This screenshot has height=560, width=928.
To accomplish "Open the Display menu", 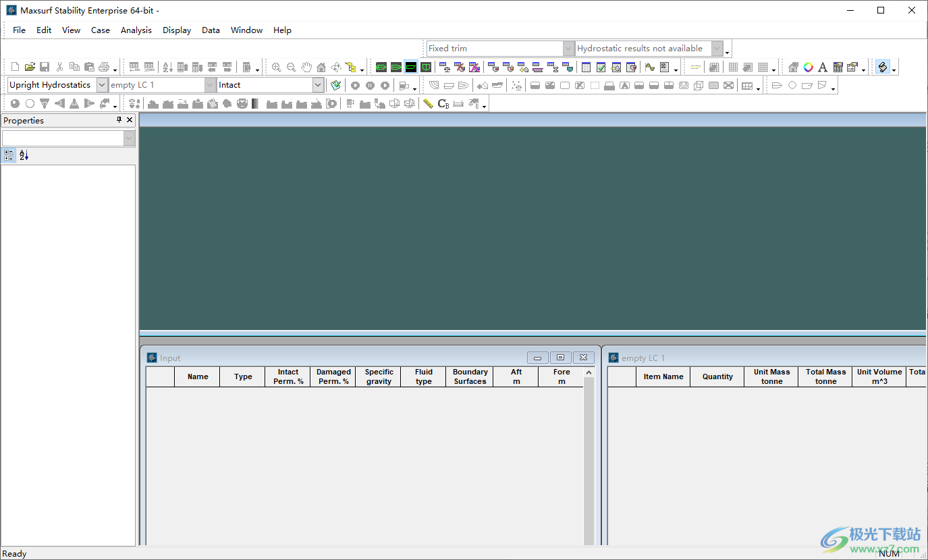I will click(177, 30).
